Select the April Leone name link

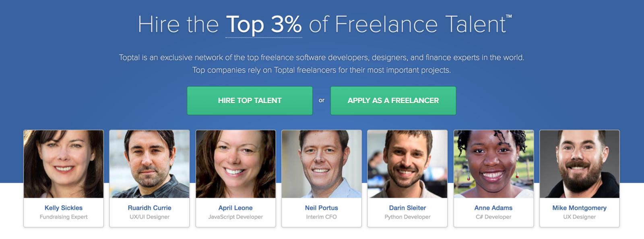pos(235,208)
